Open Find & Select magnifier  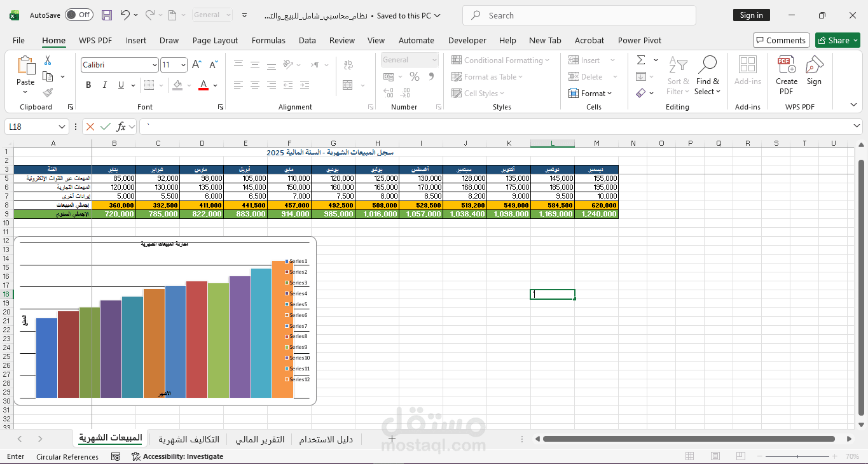pyautogui.click(x=708, y=76)
